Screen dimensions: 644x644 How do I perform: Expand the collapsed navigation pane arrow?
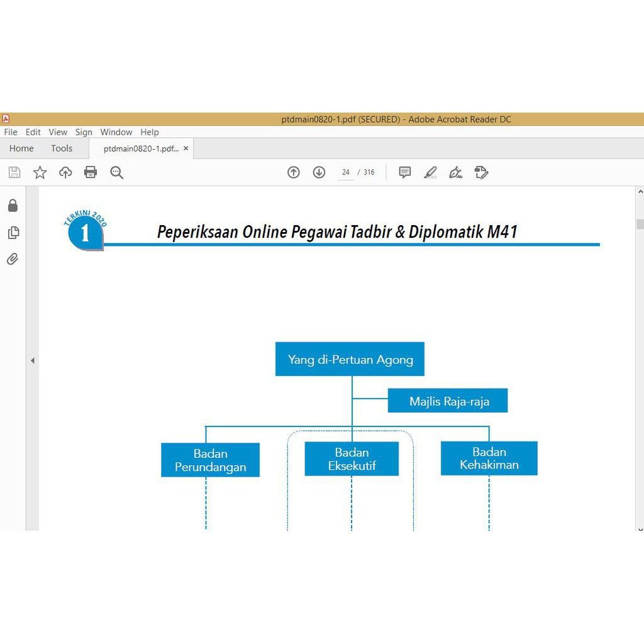32,360
